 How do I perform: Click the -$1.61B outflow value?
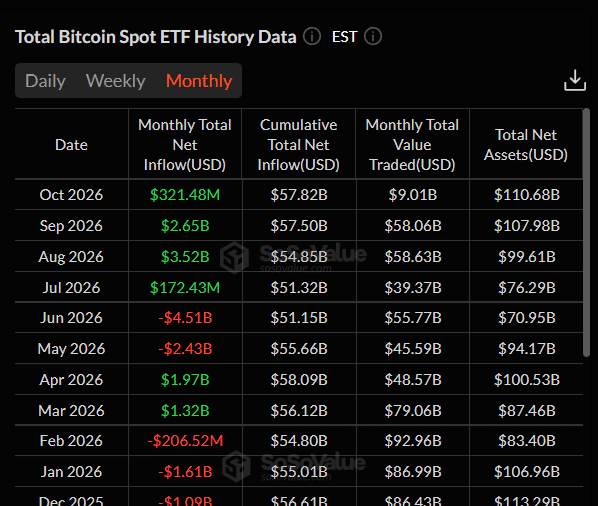coord(185,472)
